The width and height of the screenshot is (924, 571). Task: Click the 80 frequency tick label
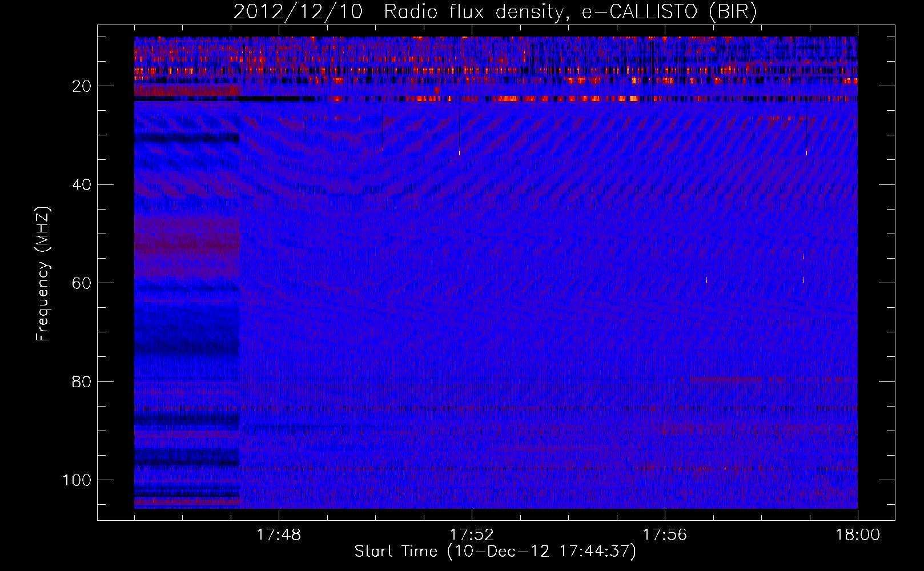pyautogui.click(x=82, y=381)
